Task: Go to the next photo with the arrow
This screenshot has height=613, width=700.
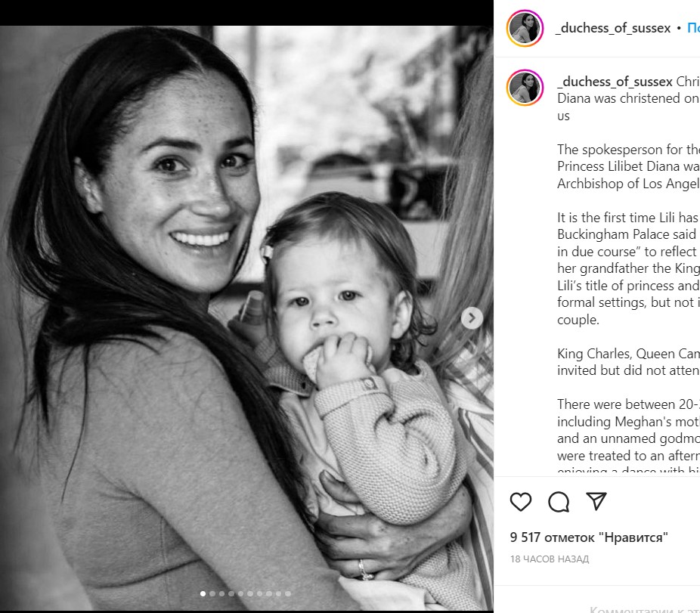Action: [472, 318]
